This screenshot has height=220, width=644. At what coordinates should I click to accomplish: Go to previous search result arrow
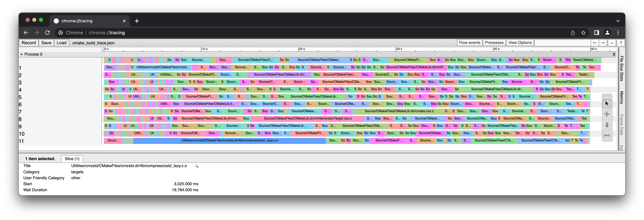click(x=595, y=43)
